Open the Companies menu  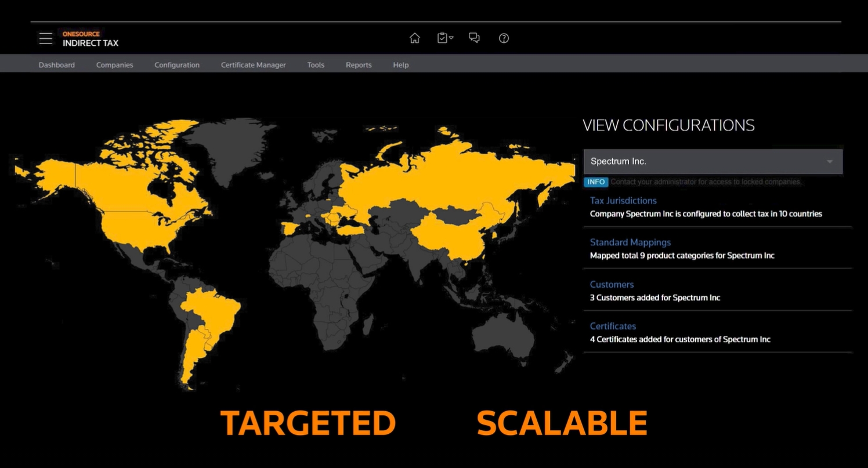pyautogui.click(x=114, y=65)
